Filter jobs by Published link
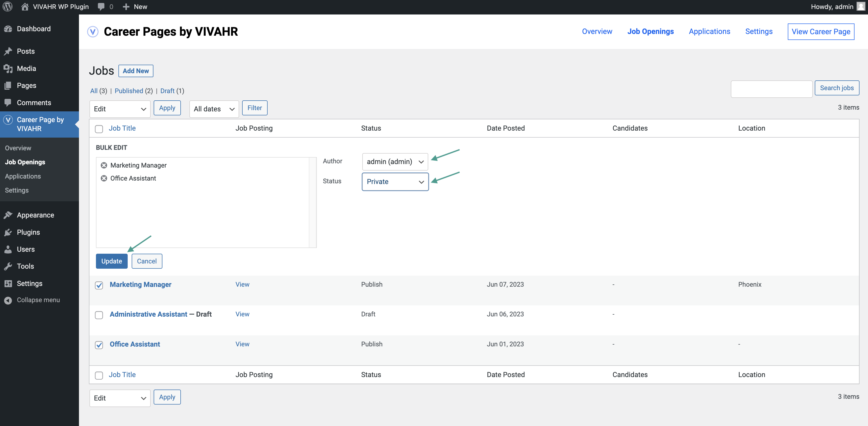Screen dimensions: 868x426 129,91
